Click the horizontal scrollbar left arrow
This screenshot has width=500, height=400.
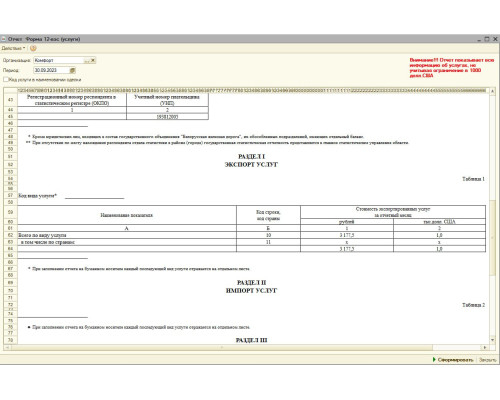point(7,347)
